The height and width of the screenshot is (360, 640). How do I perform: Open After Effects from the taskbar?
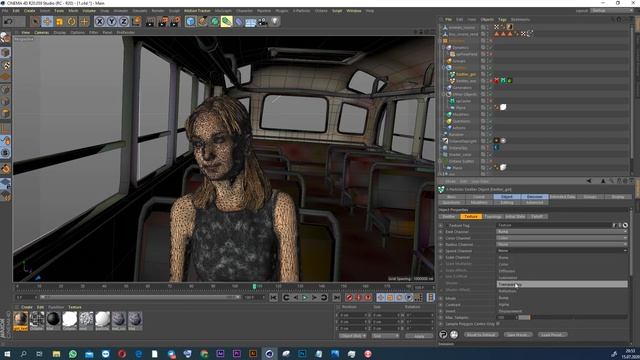click(x=220, y=353)
